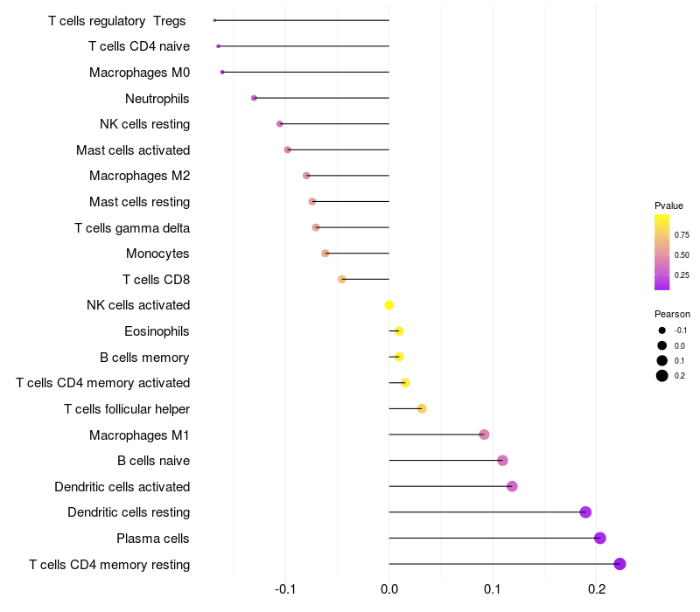Click the Pearson 0.2 legend circle
The width and height of the screenshot is (700, 612).
pos(661,376)
